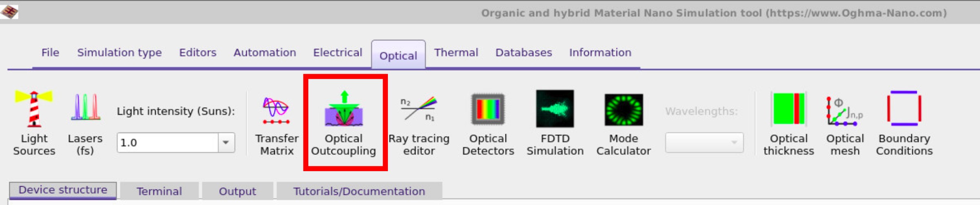
Task: Open the Wavelengths combo box
Action: [704, 143]
